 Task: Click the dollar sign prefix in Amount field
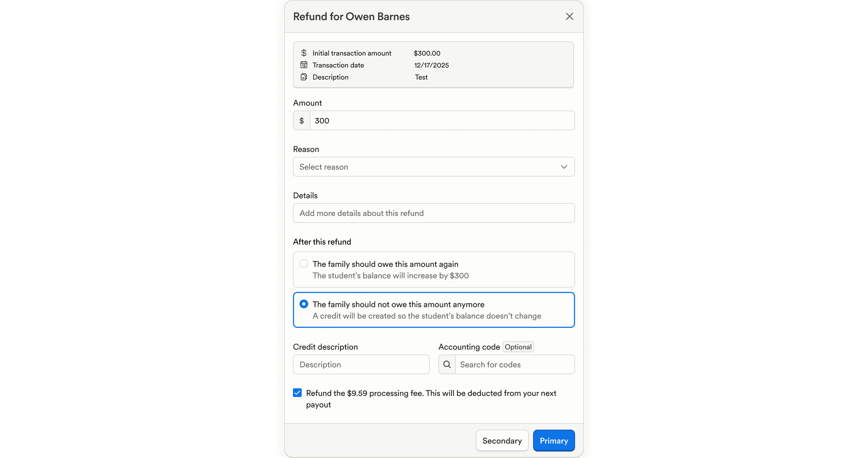302,121
